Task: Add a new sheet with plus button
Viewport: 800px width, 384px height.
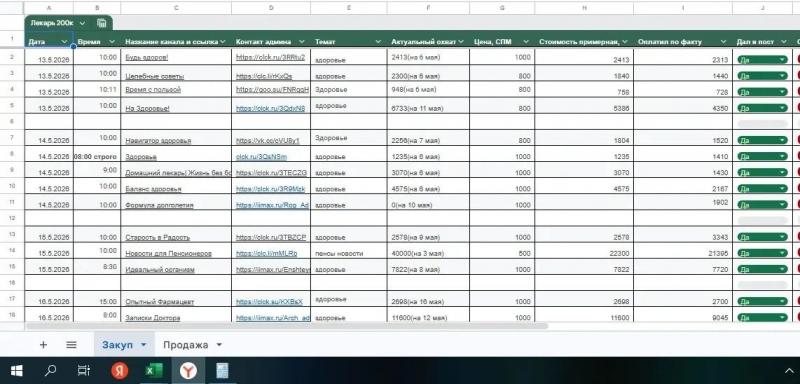Action: pyautogui.click(x=43, y=345)
